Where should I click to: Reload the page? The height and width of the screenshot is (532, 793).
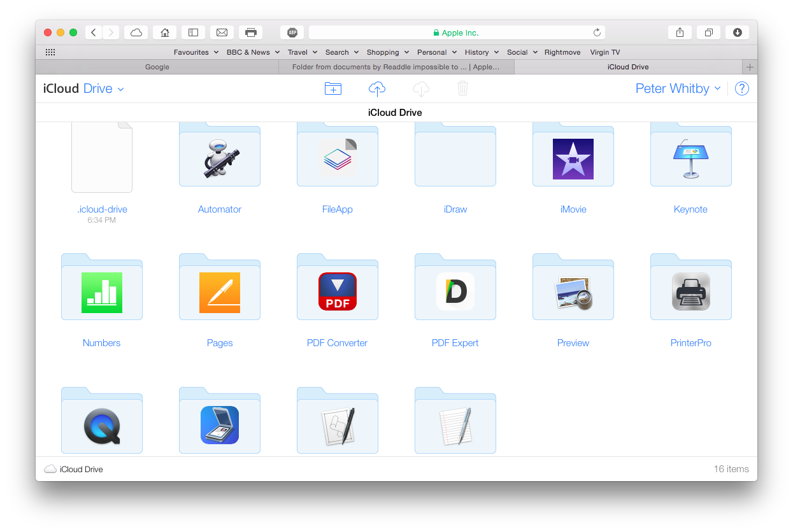(x=597, y=32)
